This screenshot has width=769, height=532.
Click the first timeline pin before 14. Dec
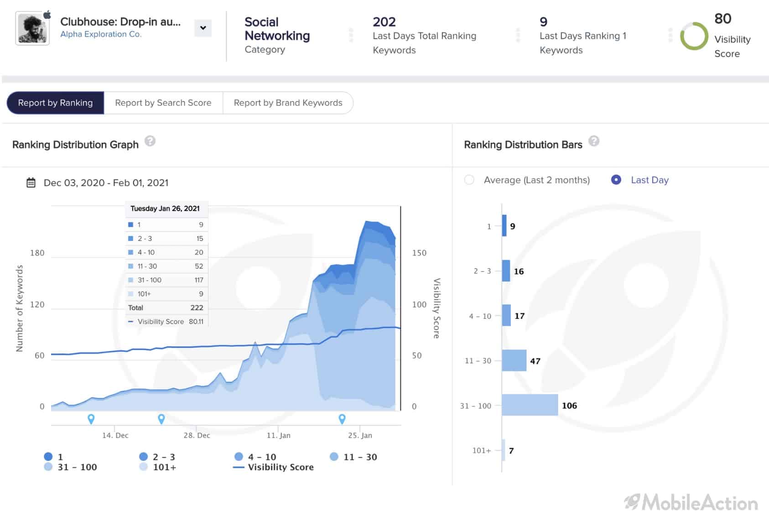91,419
